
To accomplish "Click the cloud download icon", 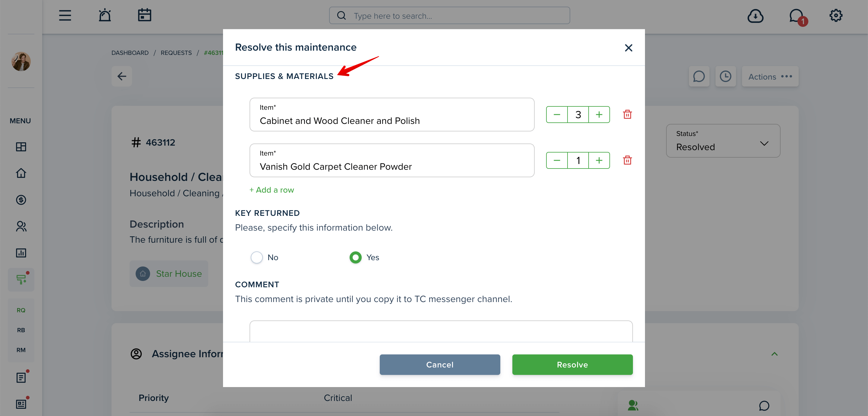I will pos(756,16).
